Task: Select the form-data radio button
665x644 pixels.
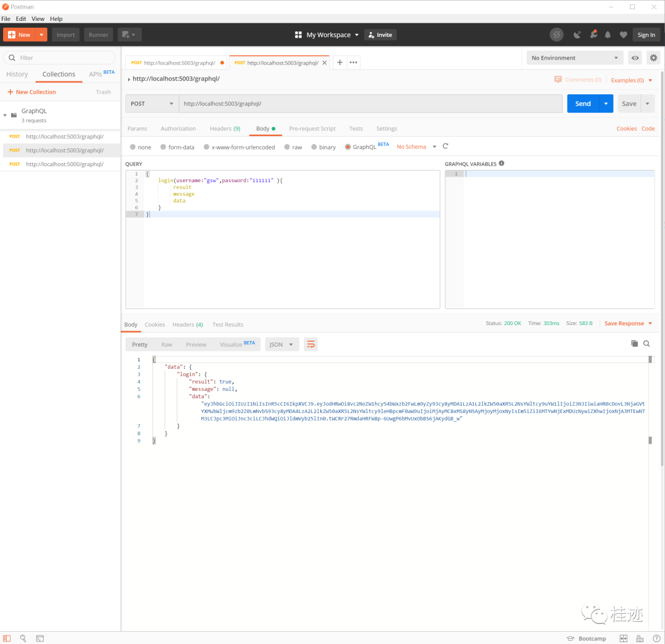Action: [x=163, y=147]
